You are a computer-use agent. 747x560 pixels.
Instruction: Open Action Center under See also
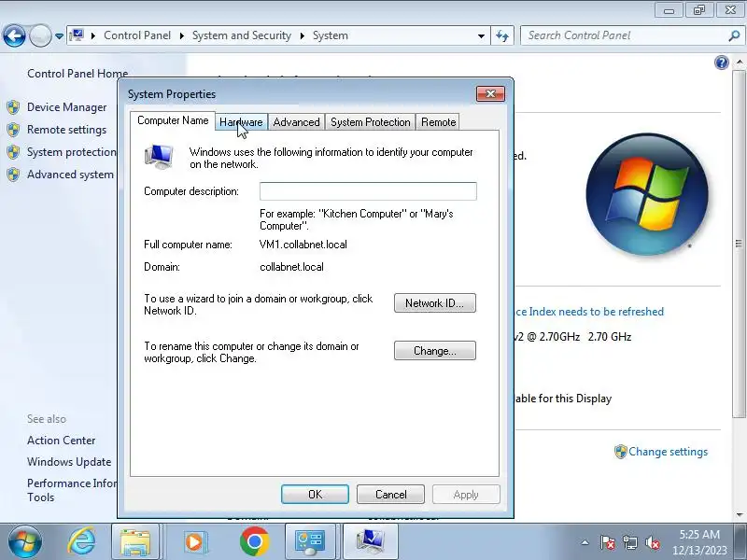[61, 441]
